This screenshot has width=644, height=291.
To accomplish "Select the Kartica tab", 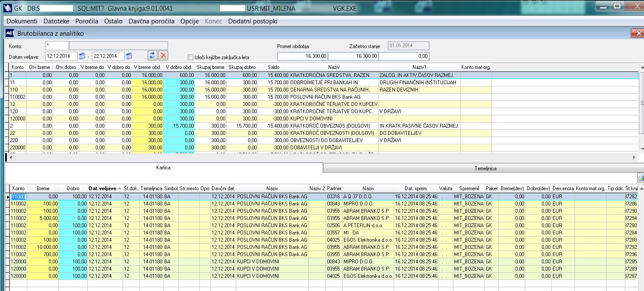I will point(162,168).
